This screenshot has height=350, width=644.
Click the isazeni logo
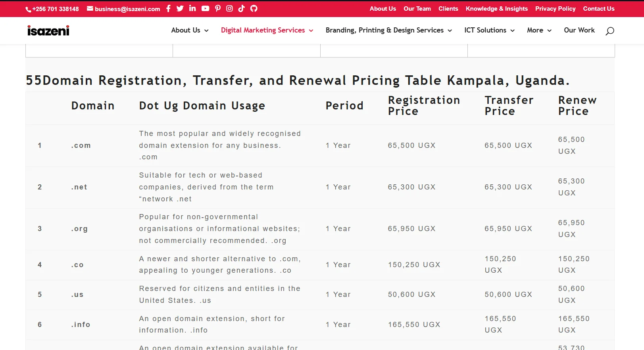coord(48,31)
